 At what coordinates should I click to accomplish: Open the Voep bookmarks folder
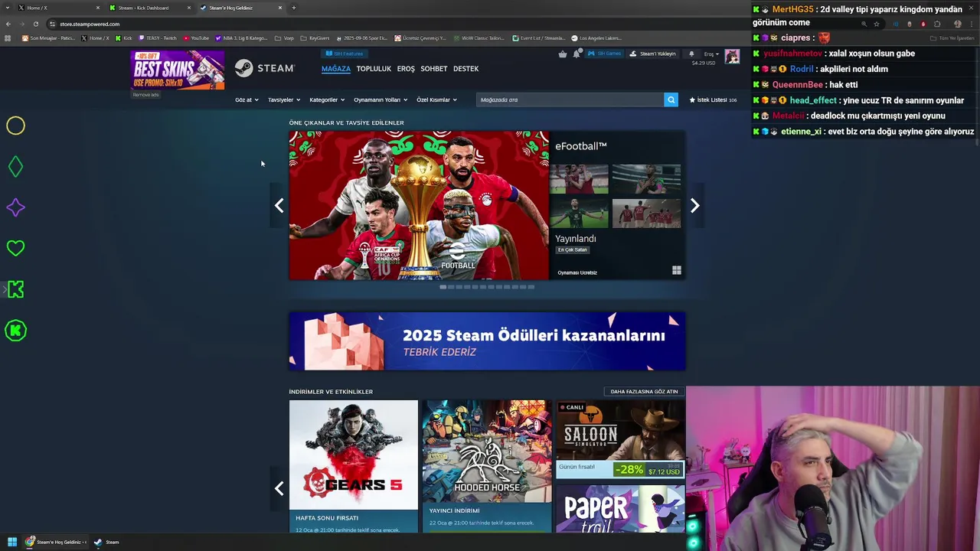pos(285,37)
